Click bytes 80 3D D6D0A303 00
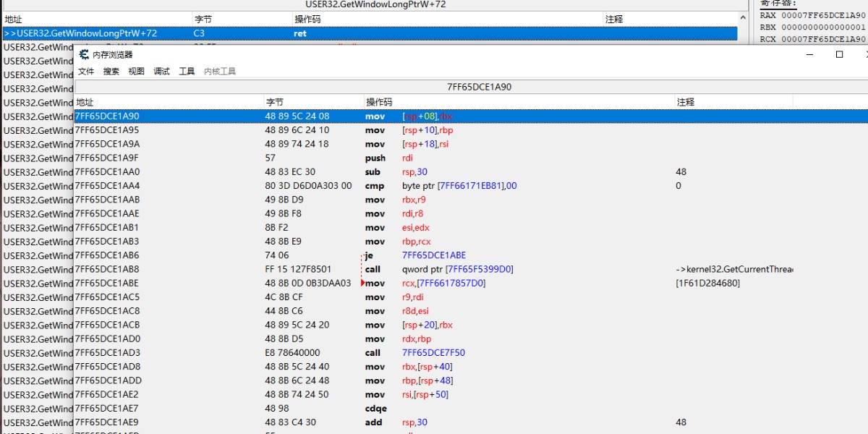The image size is (868, 434). point(308,186)
